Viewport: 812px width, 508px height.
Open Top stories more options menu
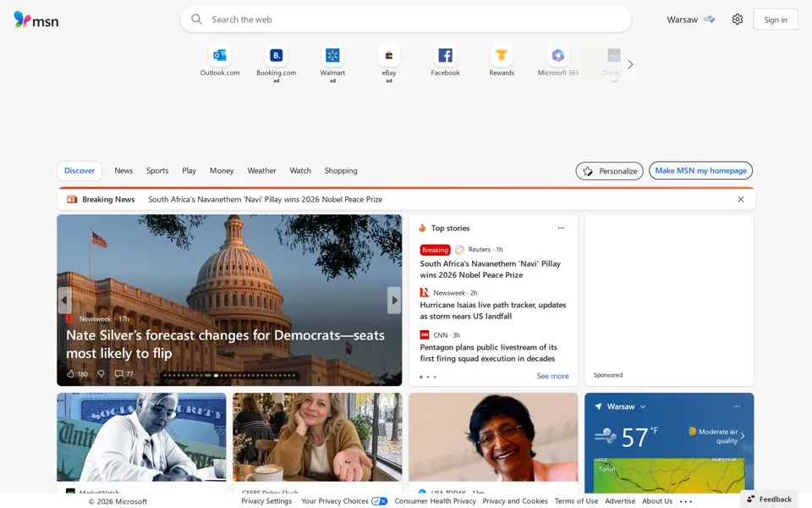561,228
